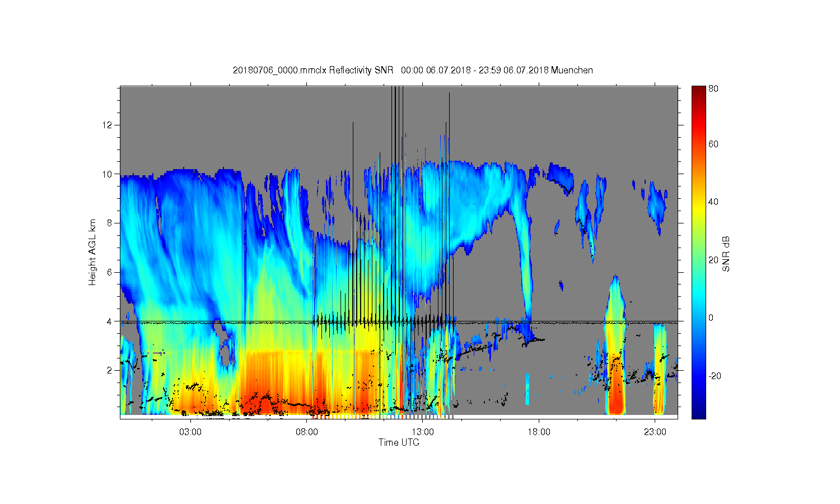Click the '13:00' time tick label
The height and width of the screenshot is (504, 840).
coord(423,432)
